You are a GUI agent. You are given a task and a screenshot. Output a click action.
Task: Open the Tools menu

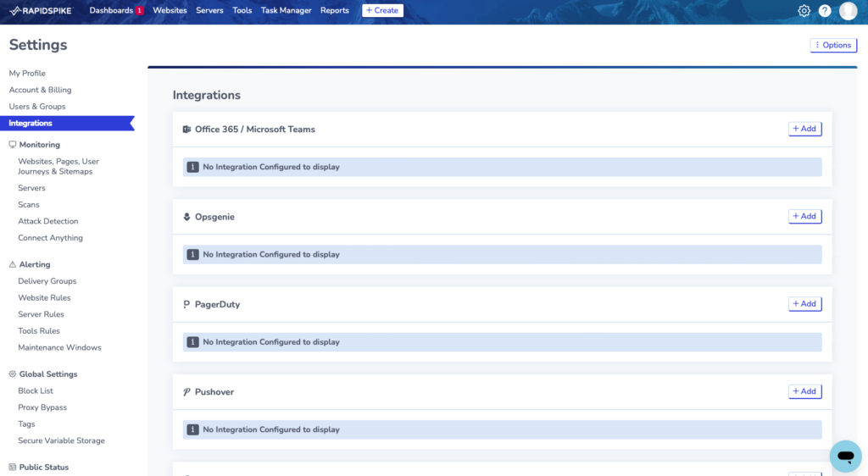click(242, 10)
